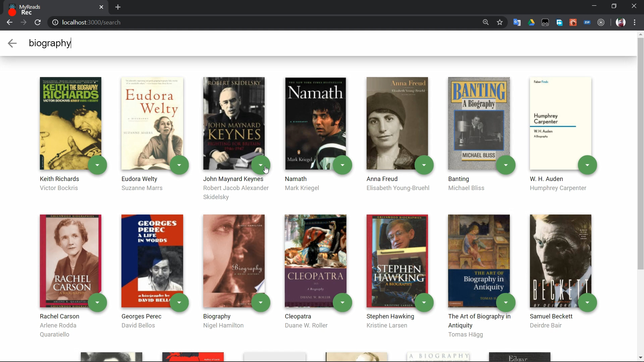Click the Rachel Carson book cover

tap(70, 261)
